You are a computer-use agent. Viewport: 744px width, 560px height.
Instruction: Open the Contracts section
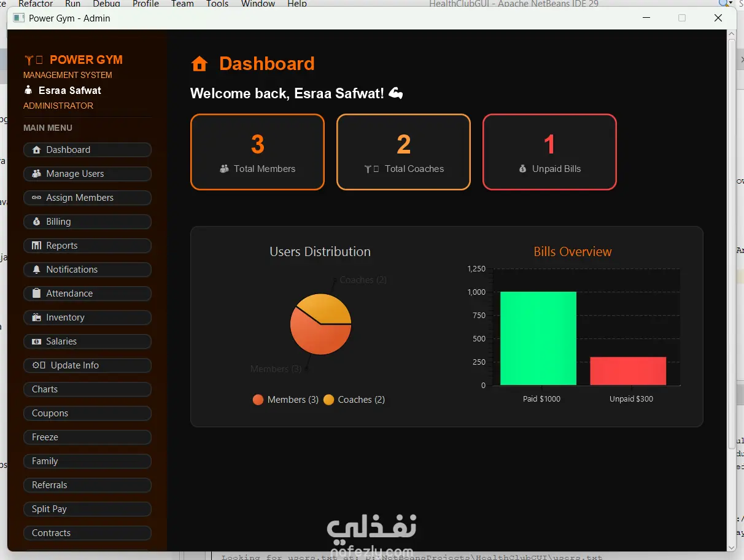[87, 533]
